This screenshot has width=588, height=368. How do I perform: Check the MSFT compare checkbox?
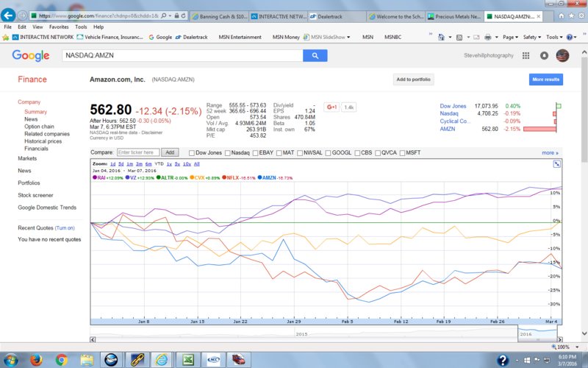402,153
